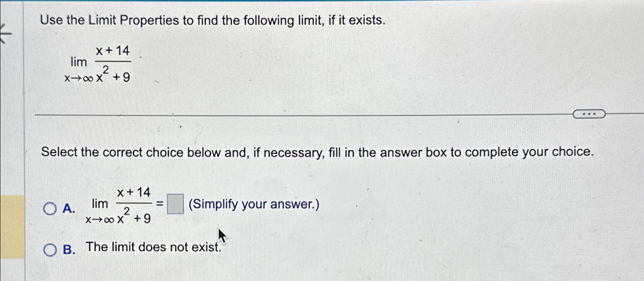The width and height of the screenshot is (644, 281).
Task: Click the horizontal divider line
Action: click(x=272, y=114)
